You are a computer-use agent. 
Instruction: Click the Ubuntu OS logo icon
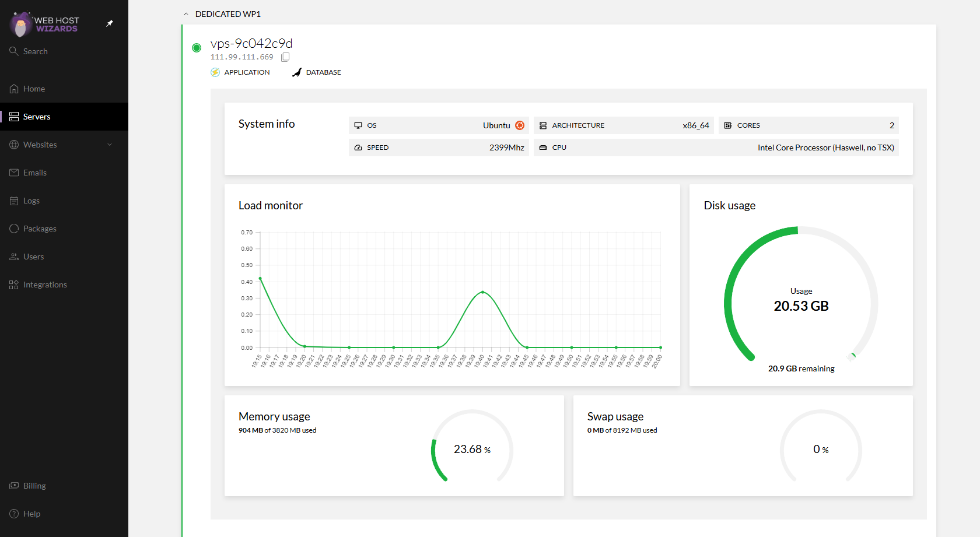point(520,125)
